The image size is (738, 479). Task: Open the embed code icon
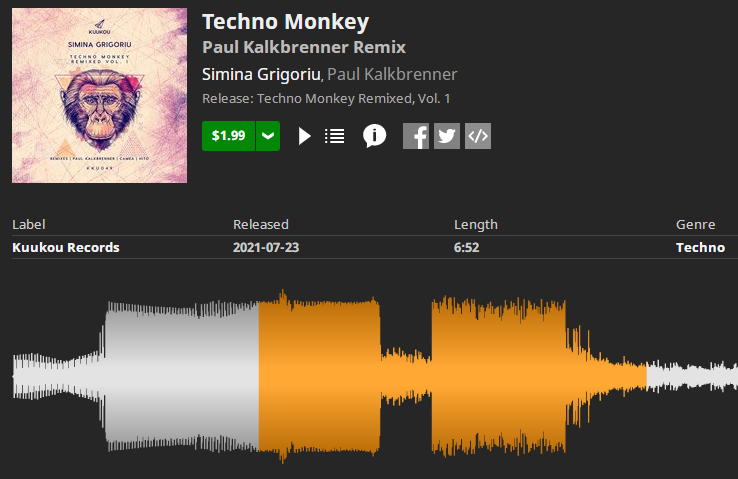[478, 136]
